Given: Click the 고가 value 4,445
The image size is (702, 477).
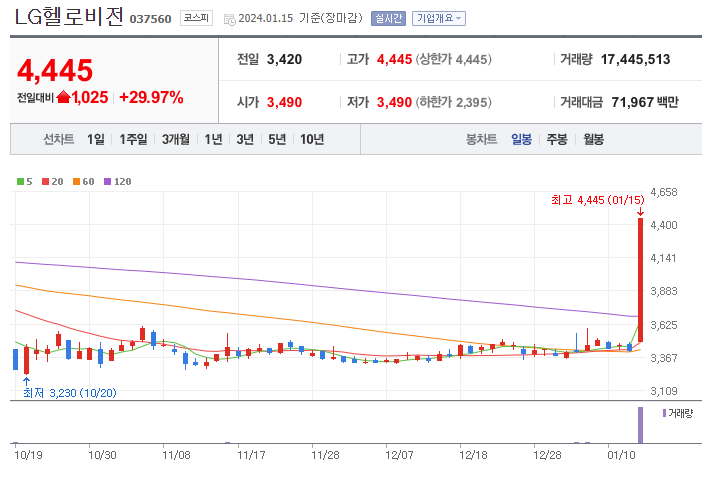Looking at the screenshot, I should tap(394, 59).
